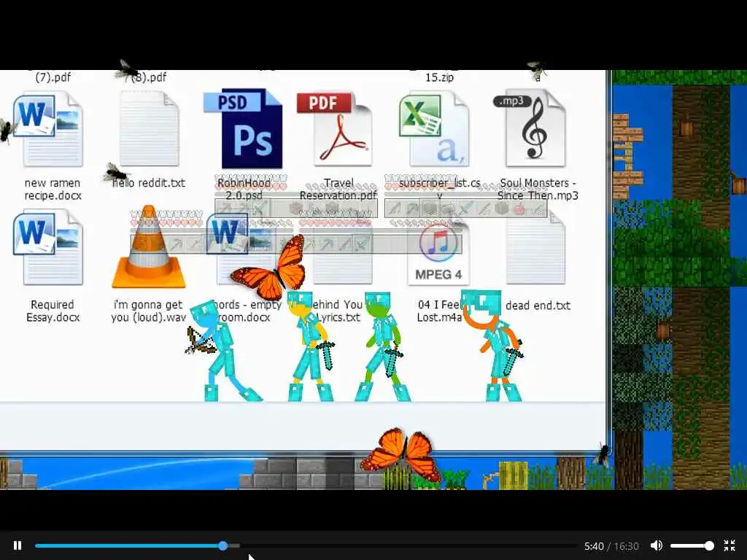The image size is (747, 560).
Task: Click the '(8).pdf' file label
Action: pos(150,77)
